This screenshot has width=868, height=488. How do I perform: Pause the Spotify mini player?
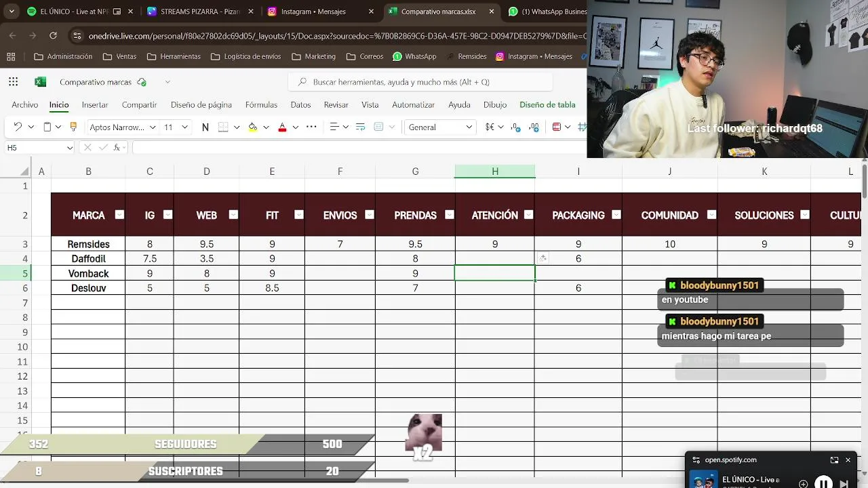click(823, 483)
